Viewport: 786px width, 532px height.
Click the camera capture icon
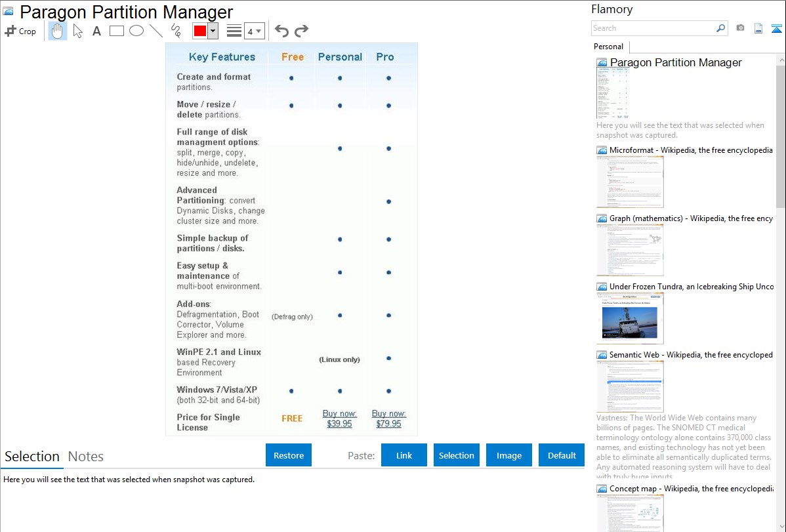(740, 28)
